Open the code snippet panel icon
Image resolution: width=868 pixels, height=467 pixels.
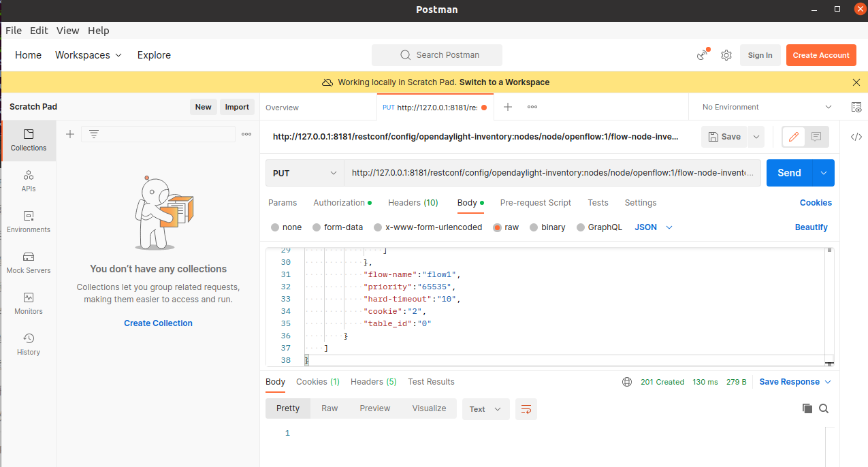click(x=856, y=137)
